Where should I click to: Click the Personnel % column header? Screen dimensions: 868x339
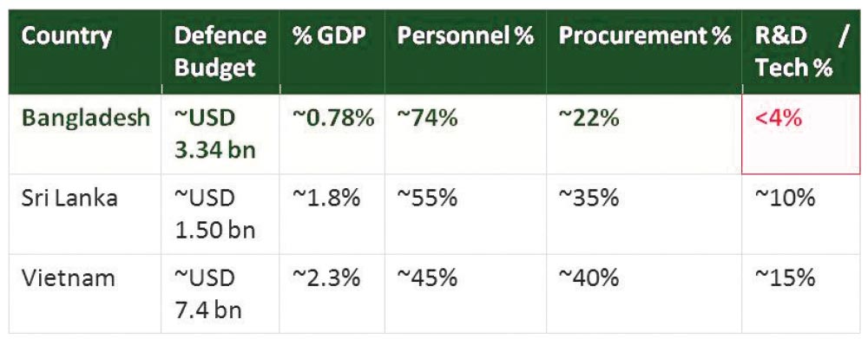click(465, 52)
